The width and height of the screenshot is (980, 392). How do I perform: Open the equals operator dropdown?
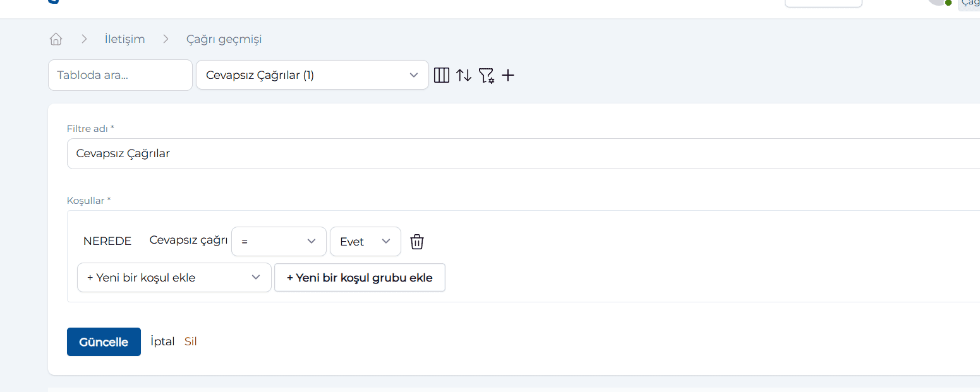coord(279,242)
